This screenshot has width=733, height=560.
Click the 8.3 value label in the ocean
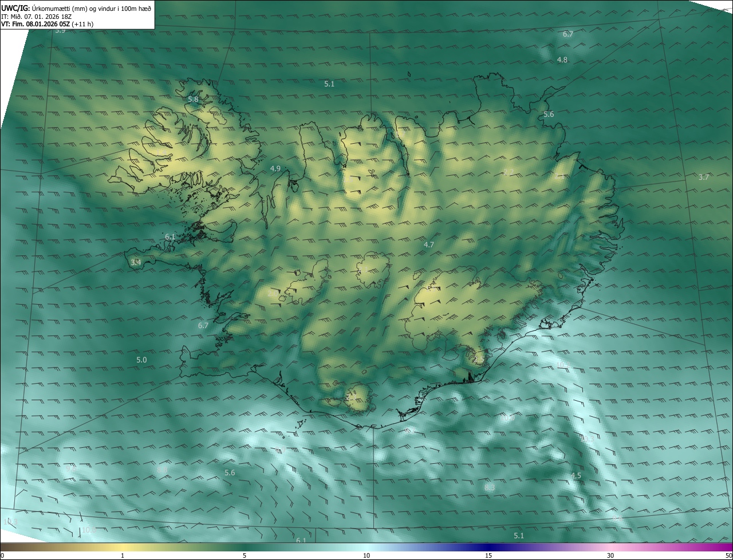coord(490,488)
